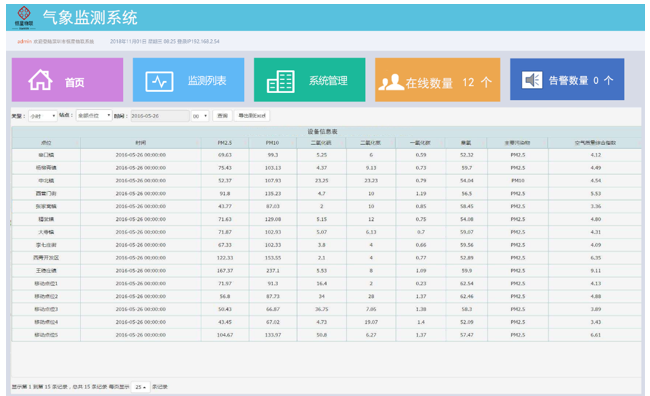Click the 二氧化氮 value 23.23
Viewport: 650px width, 396px height.
pyautogui.click(x=371, y=181)
